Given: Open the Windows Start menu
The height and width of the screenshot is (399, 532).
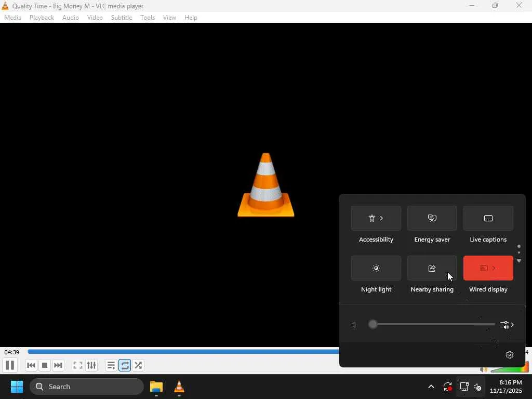Looking at the screenshot, I should pyautogui.click(x=17, y=387).
